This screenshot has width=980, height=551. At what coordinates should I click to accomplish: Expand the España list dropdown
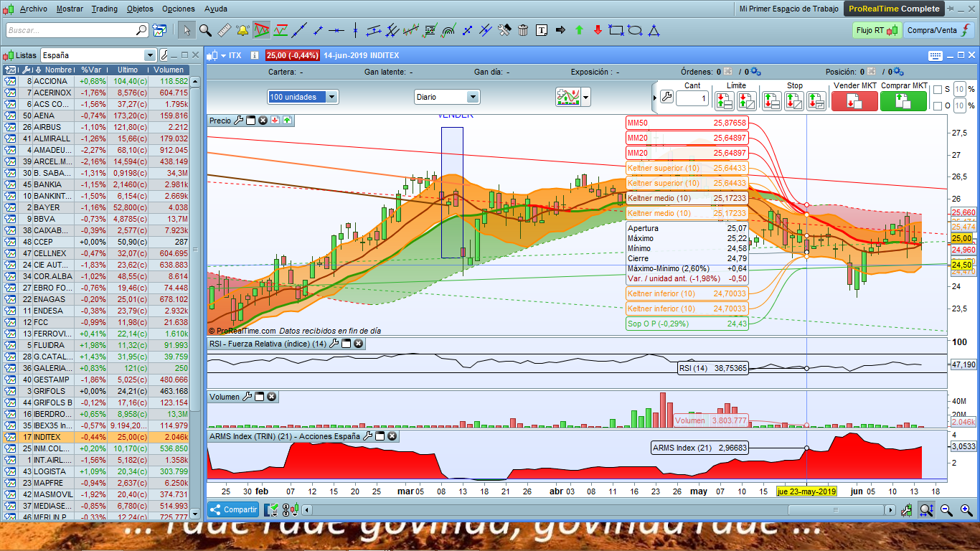pyautogui.click(x=149, y=55)
